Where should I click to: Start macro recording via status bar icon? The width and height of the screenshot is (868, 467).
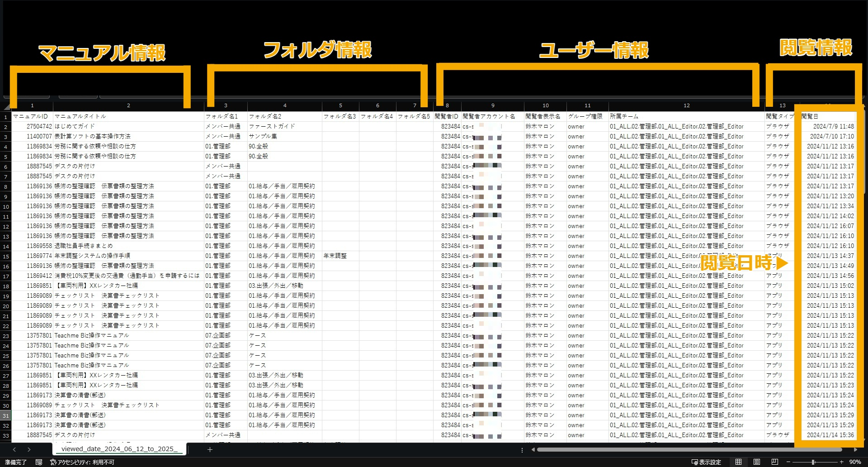(39, 462)
